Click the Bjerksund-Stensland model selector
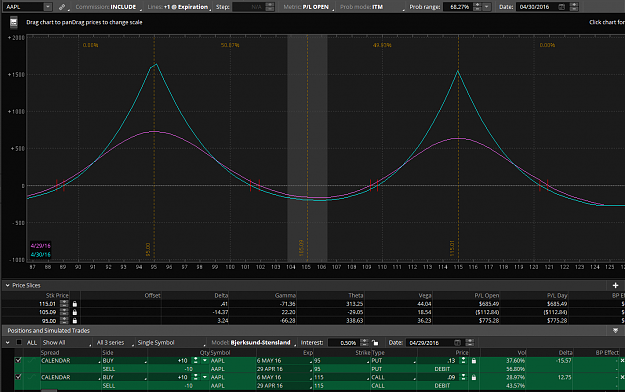 pyautogui.click(x=254, y=343)
